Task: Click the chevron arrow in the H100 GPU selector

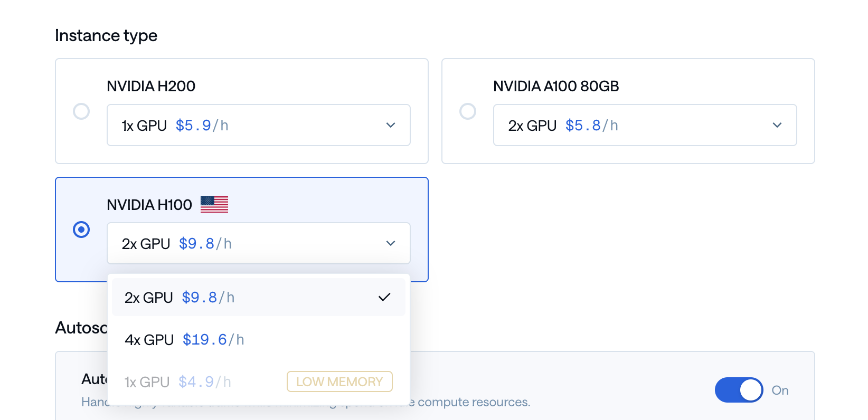Action: tap(391, 243)
